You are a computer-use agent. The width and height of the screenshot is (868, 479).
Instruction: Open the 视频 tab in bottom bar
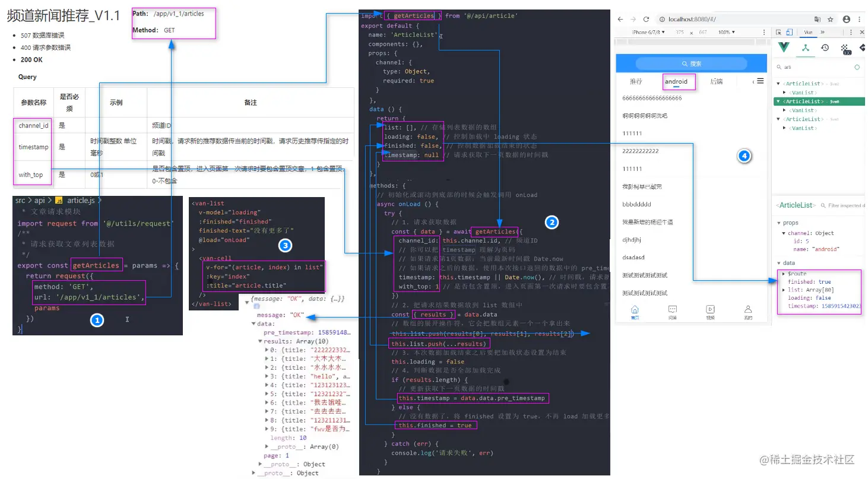pyautogui.click(x=710, y=312)
